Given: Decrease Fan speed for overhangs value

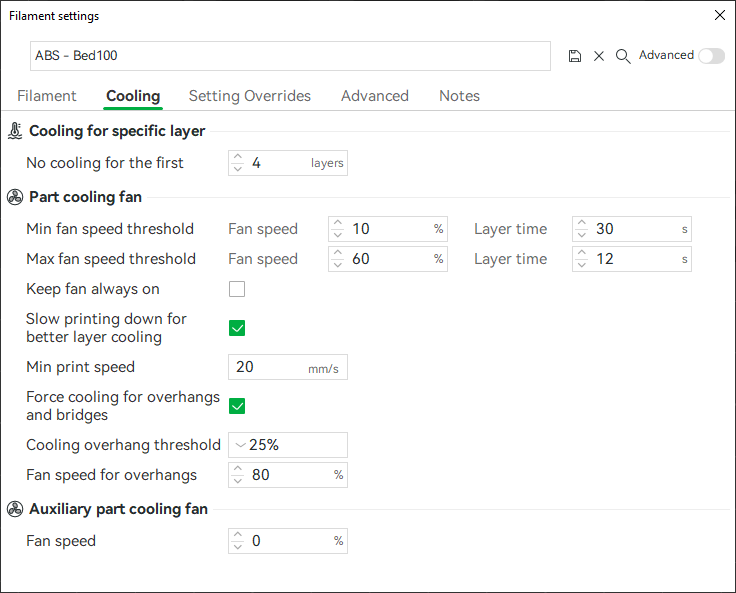Looking at the screenshot, I should pyautogui.click(x=237, y=481).
